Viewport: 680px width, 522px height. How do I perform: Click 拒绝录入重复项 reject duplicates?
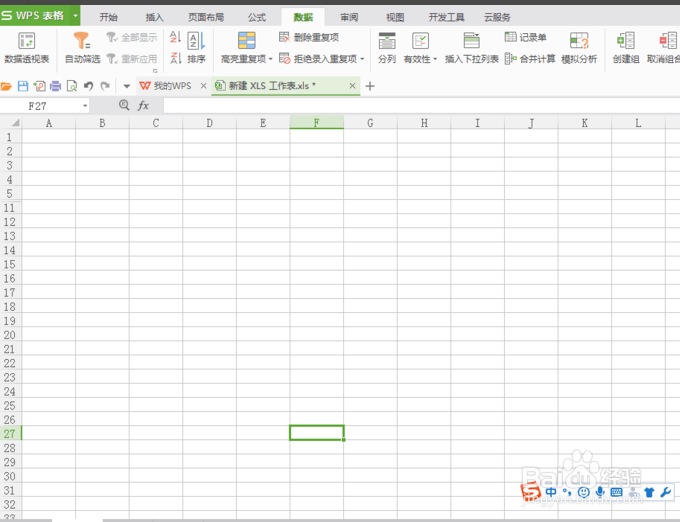pyautogui.click(x=318, y=59)
